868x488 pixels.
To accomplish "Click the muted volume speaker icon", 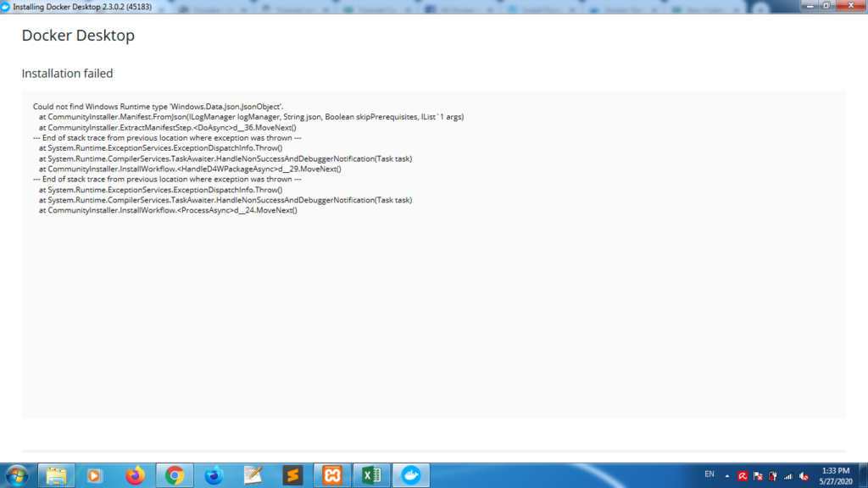I will (x=804, y=476).
